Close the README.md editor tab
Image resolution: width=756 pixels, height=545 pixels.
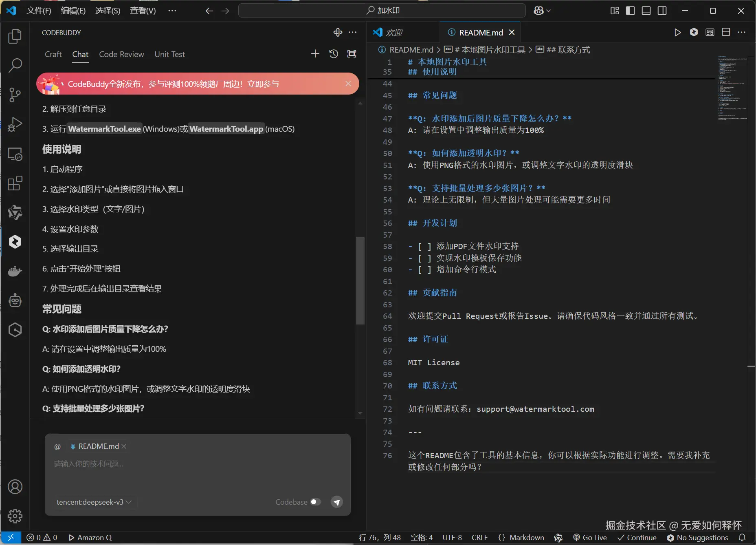(512, 33)
